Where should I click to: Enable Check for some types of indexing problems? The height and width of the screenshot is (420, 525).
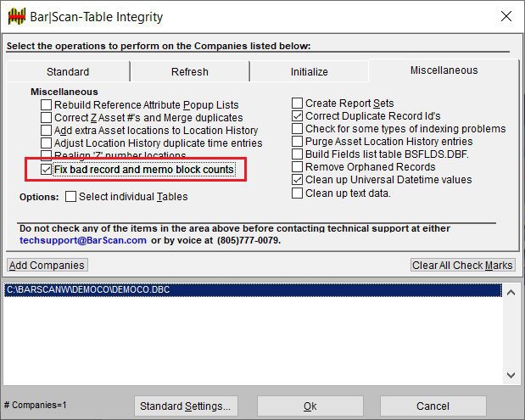point(298,129)
